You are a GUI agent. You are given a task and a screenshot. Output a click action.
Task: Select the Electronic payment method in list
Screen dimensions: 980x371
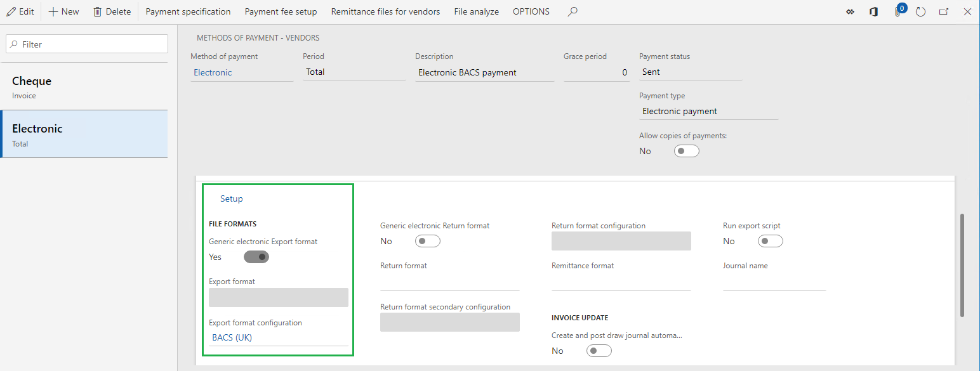click(x=84, y=134)
